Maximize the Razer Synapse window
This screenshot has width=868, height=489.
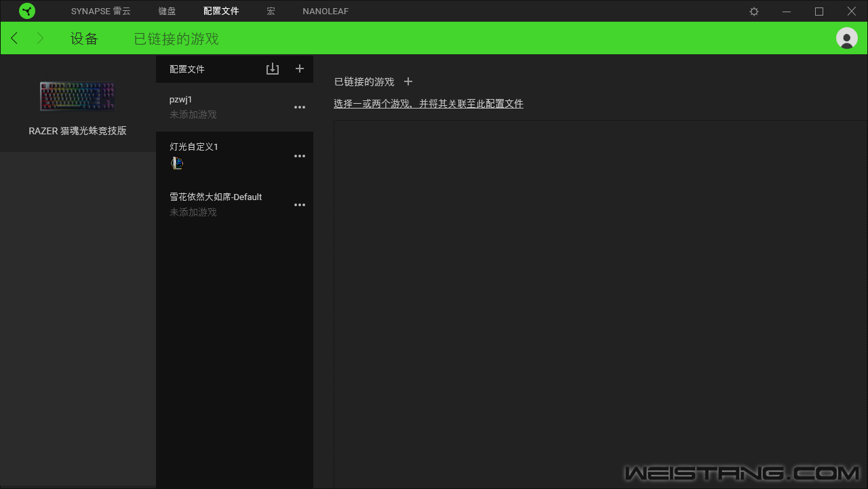pos(819,12)
